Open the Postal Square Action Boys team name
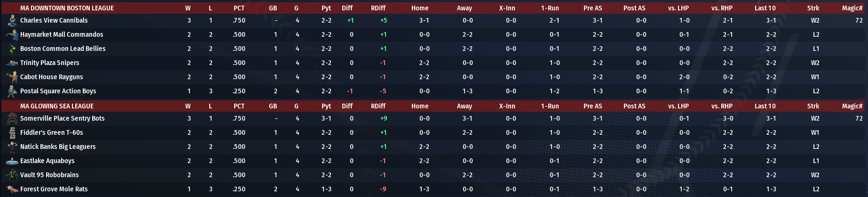Viewport: 868px width, 197px height. [x=58, y=91]
